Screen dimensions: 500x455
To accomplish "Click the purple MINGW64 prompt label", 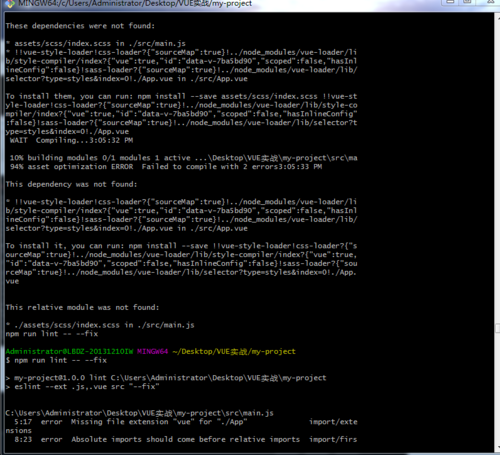I will pos(152,351).
